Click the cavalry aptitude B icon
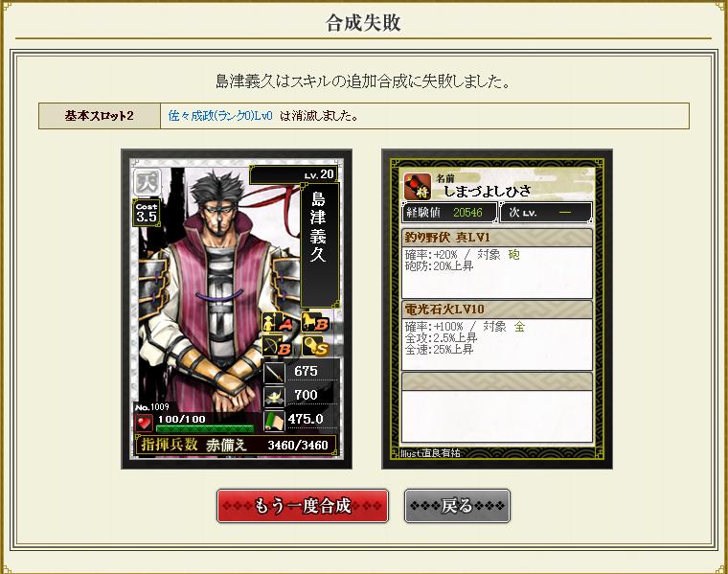728x574 pixels. (x=316, y=322)
